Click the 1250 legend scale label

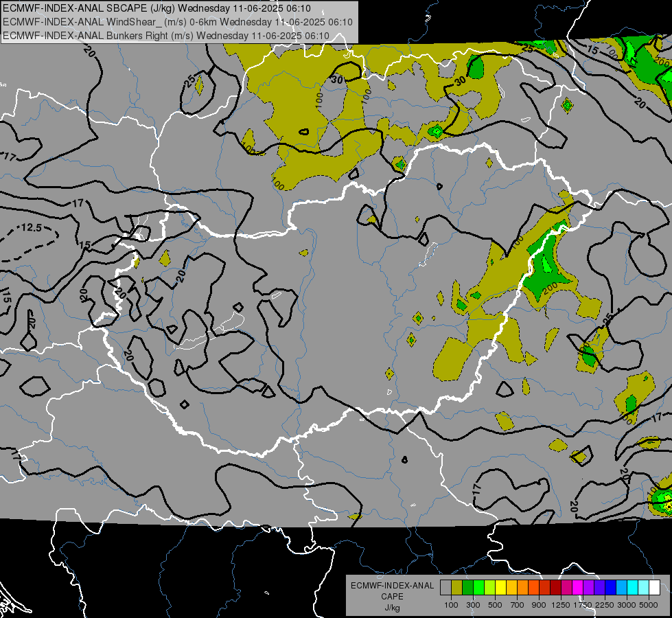(561, 605)
